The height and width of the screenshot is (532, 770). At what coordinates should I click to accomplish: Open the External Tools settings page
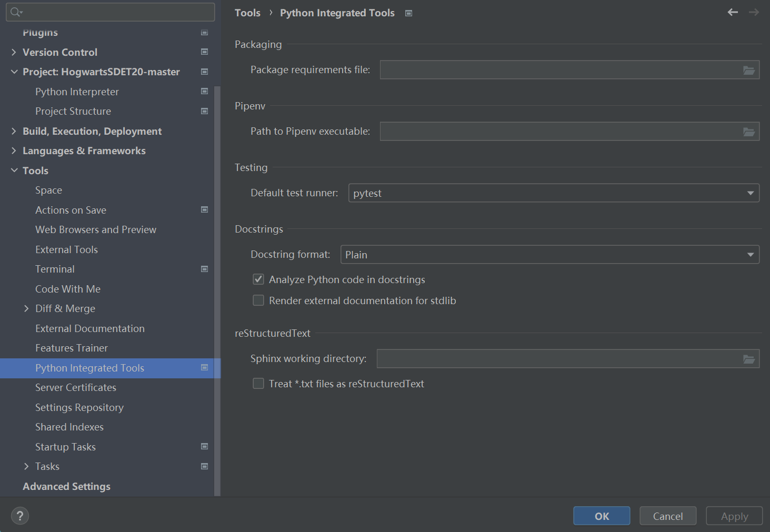(x=66, y=249)
